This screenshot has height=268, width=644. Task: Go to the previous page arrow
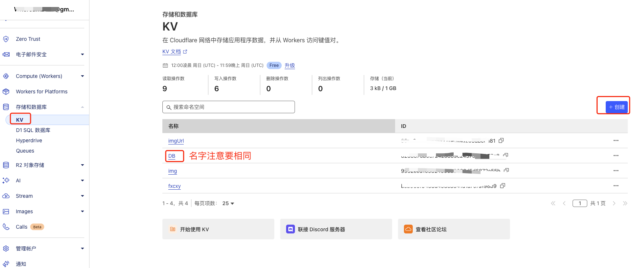coord(564,203)
